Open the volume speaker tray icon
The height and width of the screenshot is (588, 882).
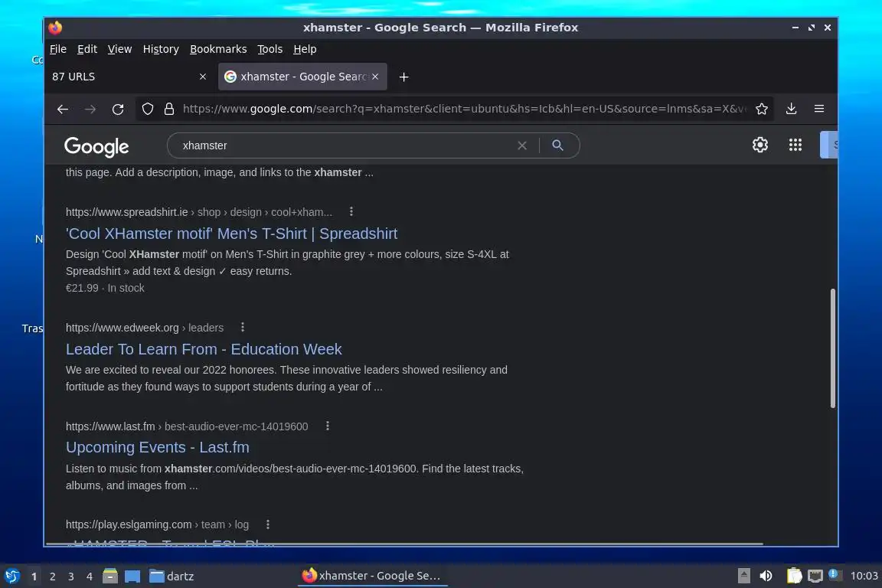click(x=766, y=576)
